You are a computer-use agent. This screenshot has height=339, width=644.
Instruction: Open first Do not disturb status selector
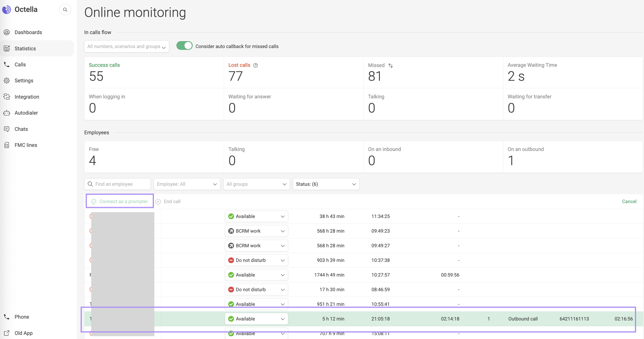point(256,260)
